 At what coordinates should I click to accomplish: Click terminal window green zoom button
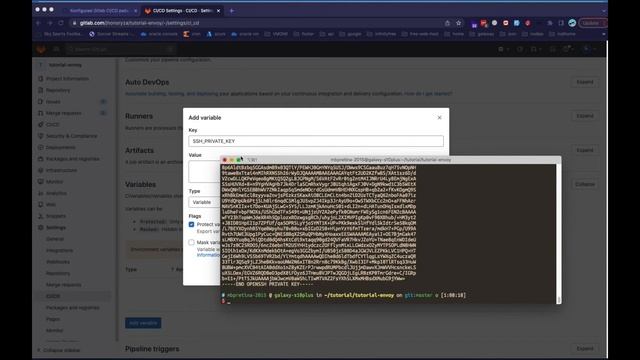[238, 160]
